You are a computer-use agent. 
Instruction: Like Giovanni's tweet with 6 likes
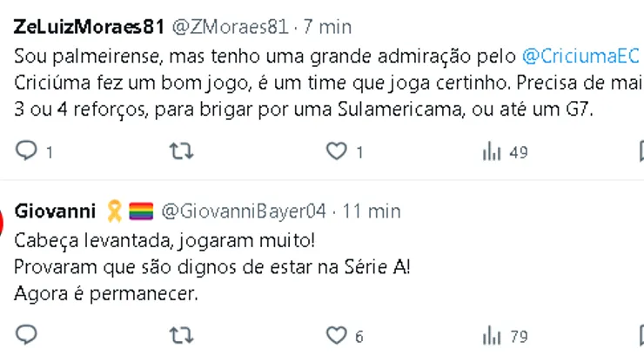click(337, 335)
